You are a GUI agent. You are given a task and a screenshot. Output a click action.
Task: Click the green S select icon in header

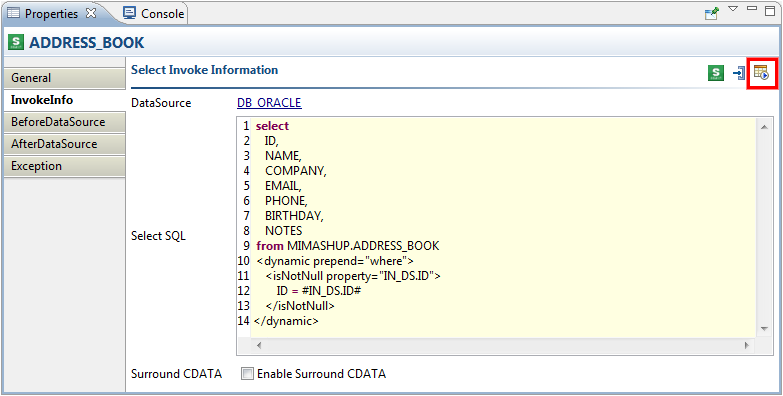(716, 73)
